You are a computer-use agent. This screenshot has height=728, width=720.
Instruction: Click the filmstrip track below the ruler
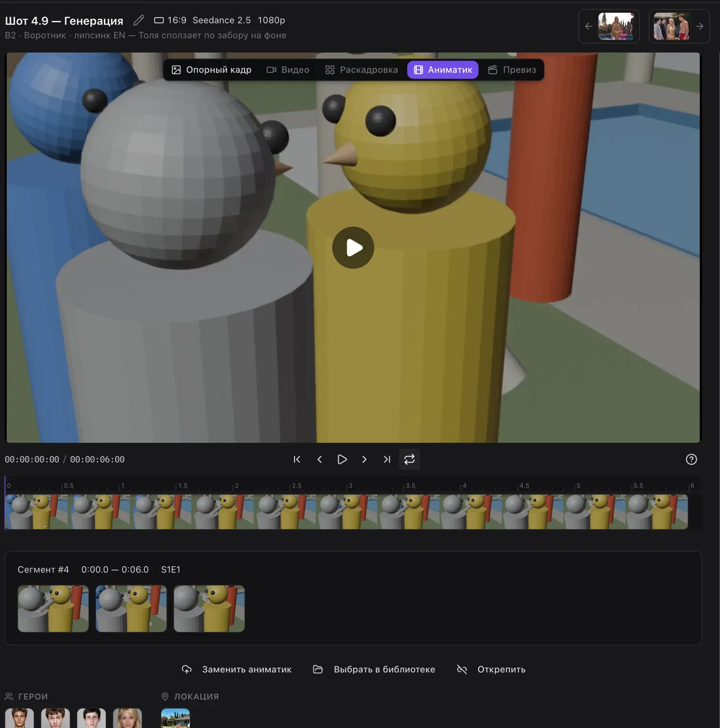tap(346, 512)
